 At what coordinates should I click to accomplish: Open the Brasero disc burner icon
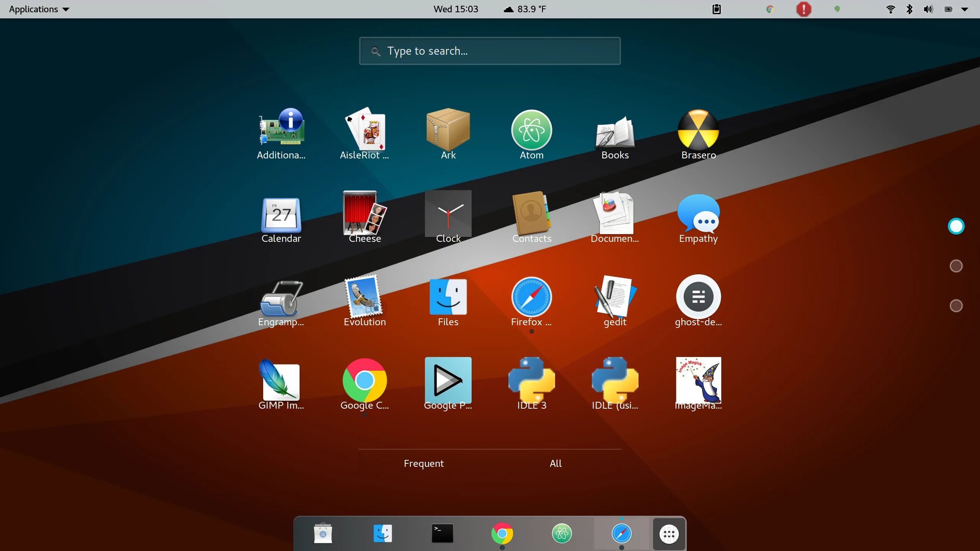pyautogui.click(x=698, y=131)
